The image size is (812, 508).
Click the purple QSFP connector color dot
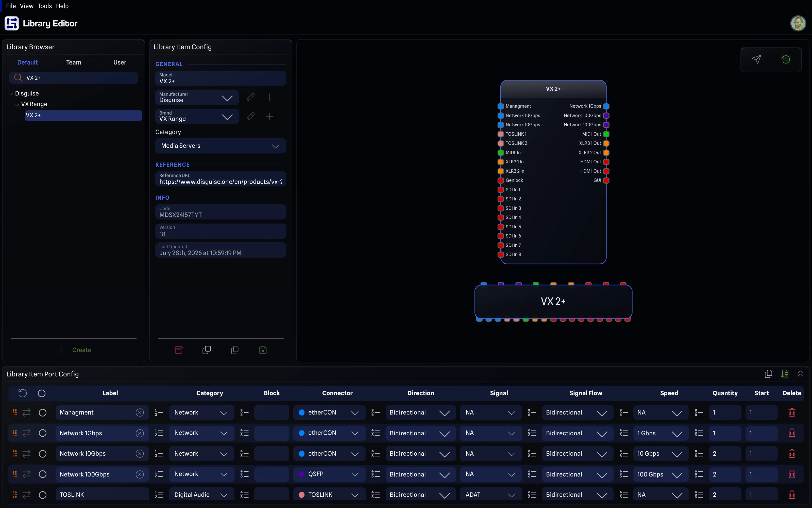pyautogui.click(x=301, y=474)
